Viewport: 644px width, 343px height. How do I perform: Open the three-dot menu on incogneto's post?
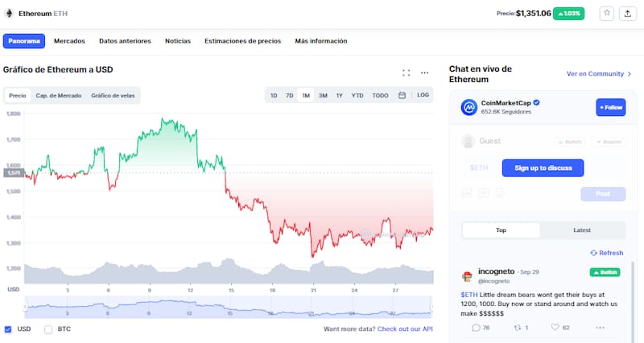pyautogui.click(x=600, y=328)
